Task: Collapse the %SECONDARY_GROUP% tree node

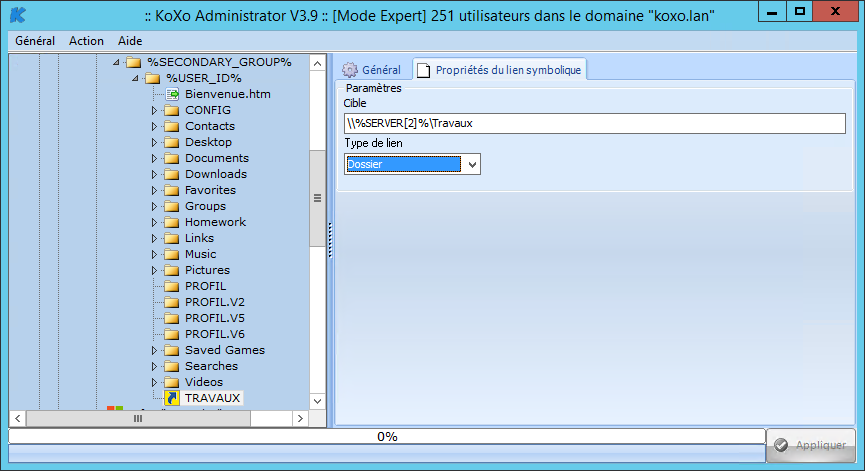Action: [x=116, y=62]
